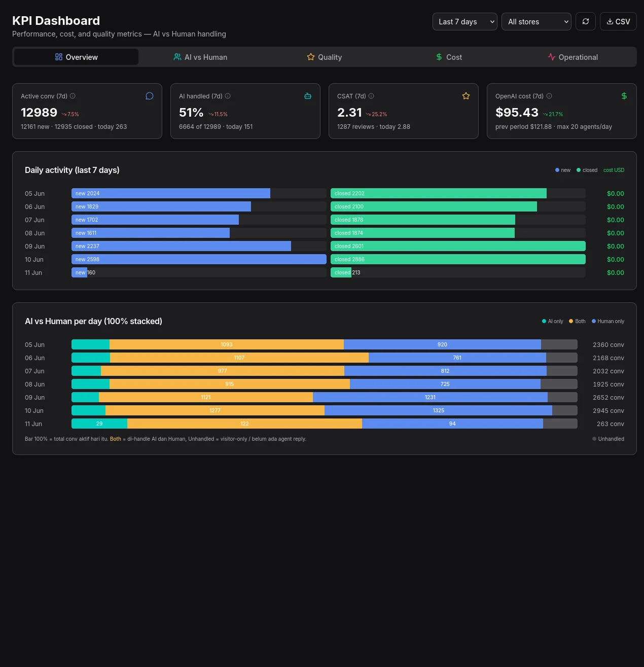Click info icon next to CSAT (7d)

(x=371, y=96)
